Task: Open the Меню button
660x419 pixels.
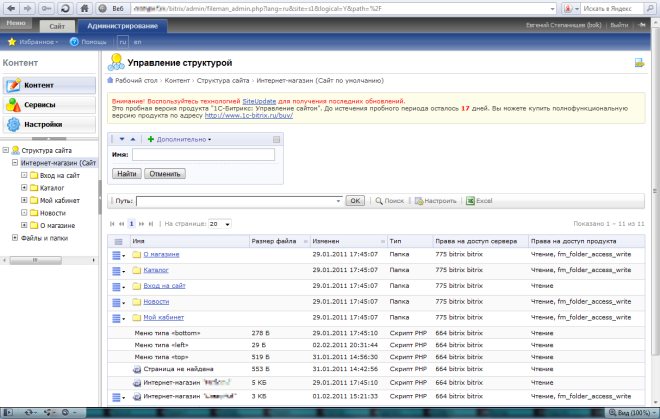Action: click(x=16, y=23)
